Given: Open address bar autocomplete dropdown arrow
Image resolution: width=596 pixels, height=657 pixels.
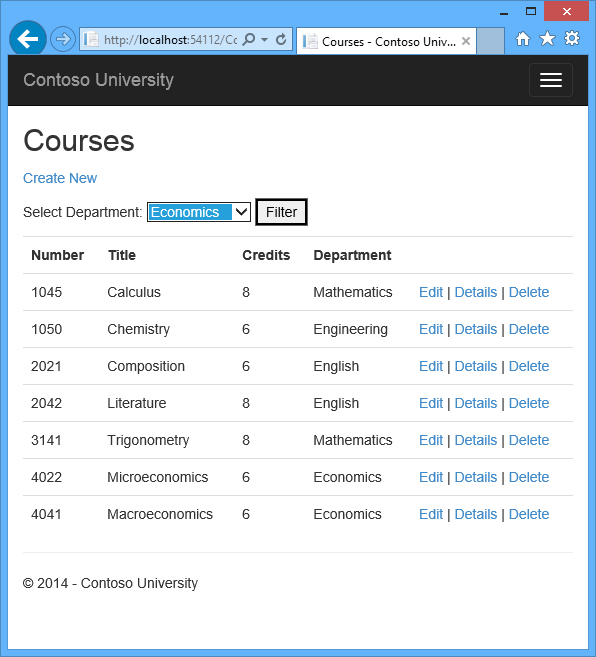Looking at the screenshot, I should pos(264,40).
